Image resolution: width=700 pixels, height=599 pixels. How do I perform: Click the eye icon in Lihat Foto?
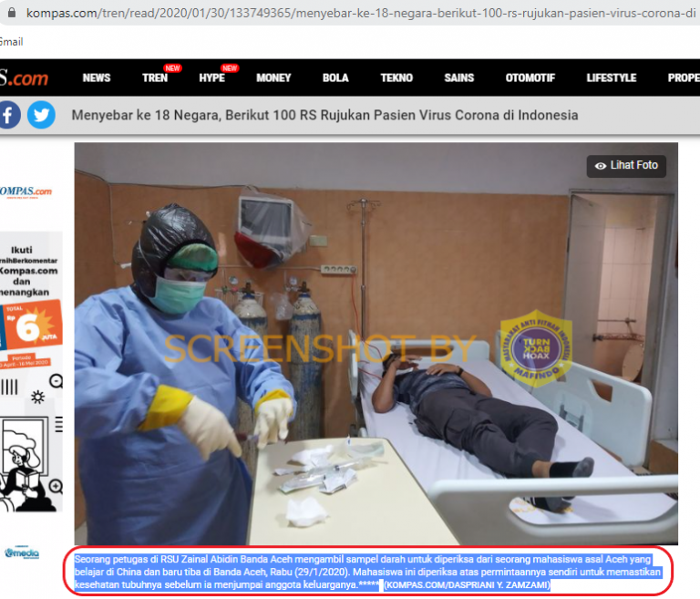(x=601, y=166)
